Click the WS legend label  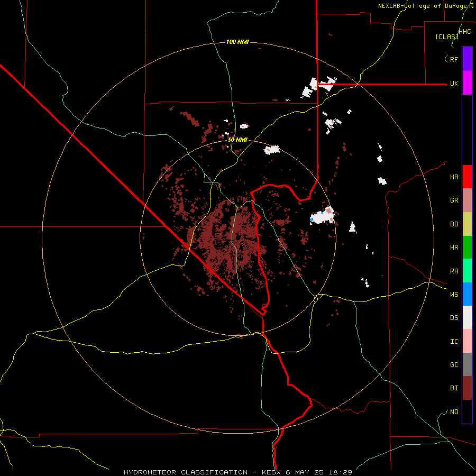coord(454,295)
